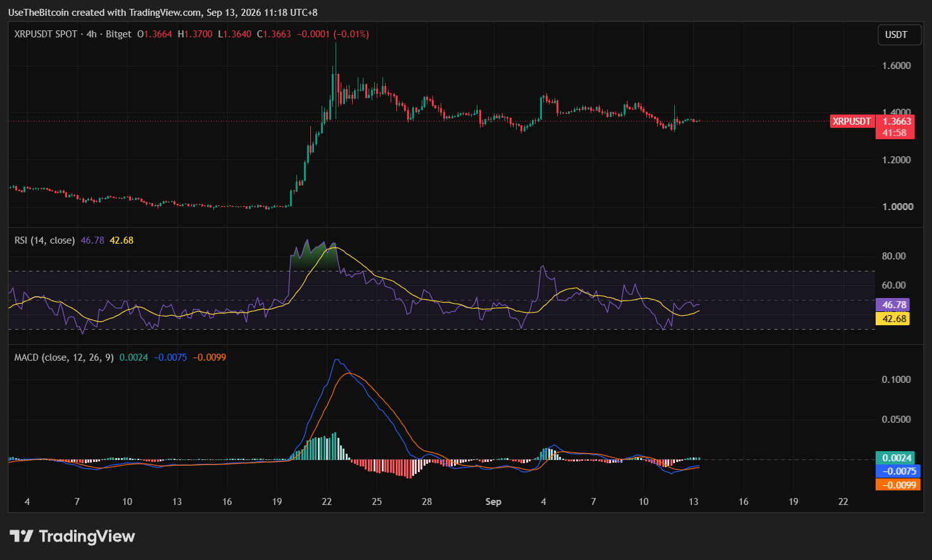932x560 pixels.
Task: Click date 13 right of Sep label
Action: (x=693, y=502)
